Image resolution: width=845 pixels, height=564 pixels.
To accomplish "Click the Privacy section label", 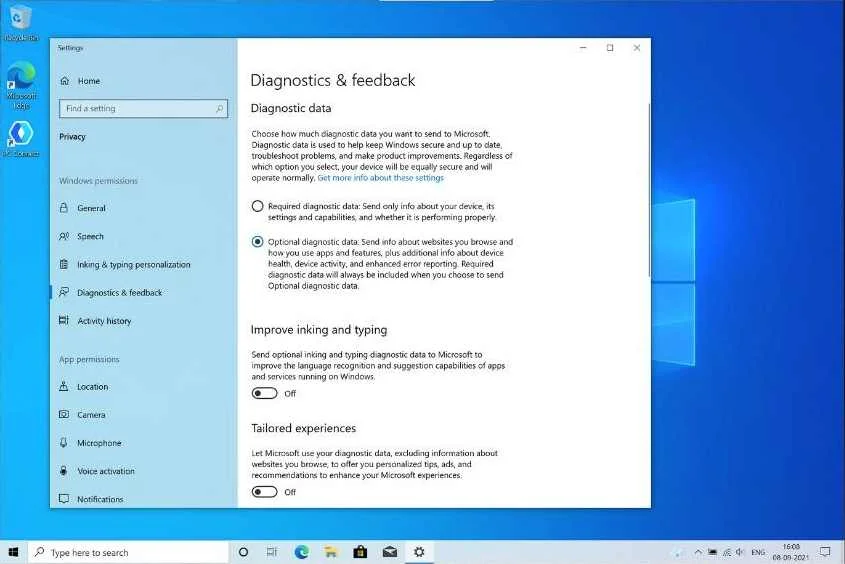I will click(x=72, y=137).
